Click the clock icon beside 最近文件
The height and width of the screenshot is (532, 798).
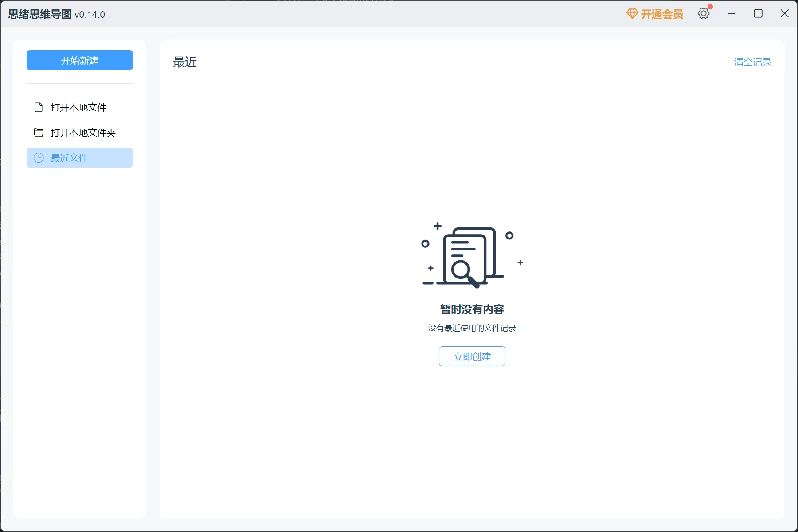click(x=39, y=158)
